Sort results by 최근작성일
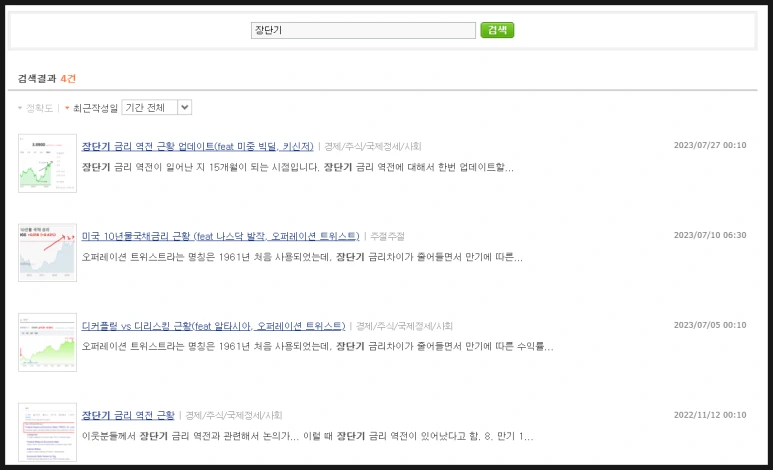This screenshot has height=470, width=773. (x=95, y=108)
